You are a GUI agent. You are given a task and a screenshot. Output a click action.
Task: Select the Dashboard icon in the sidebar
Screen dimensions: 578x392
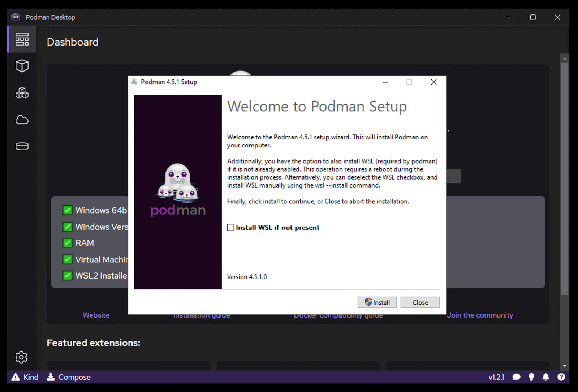(22, 39)
